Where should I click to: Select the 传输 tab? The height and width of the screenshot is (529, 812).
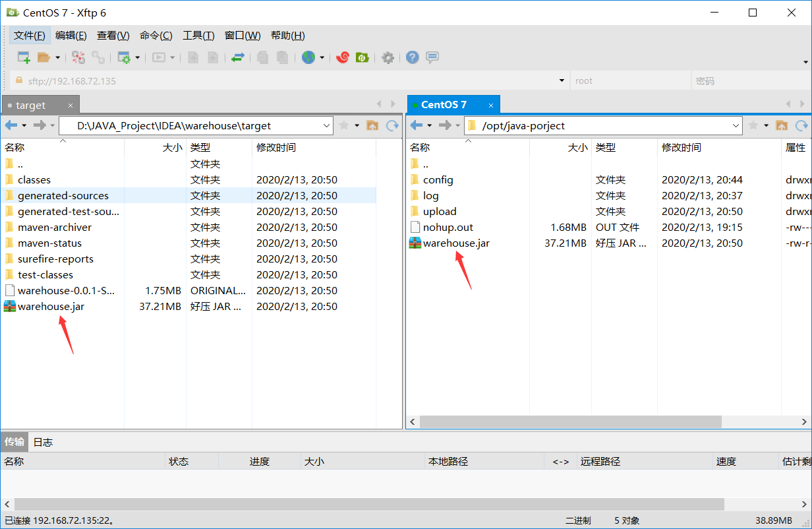[x=14, y=442]
